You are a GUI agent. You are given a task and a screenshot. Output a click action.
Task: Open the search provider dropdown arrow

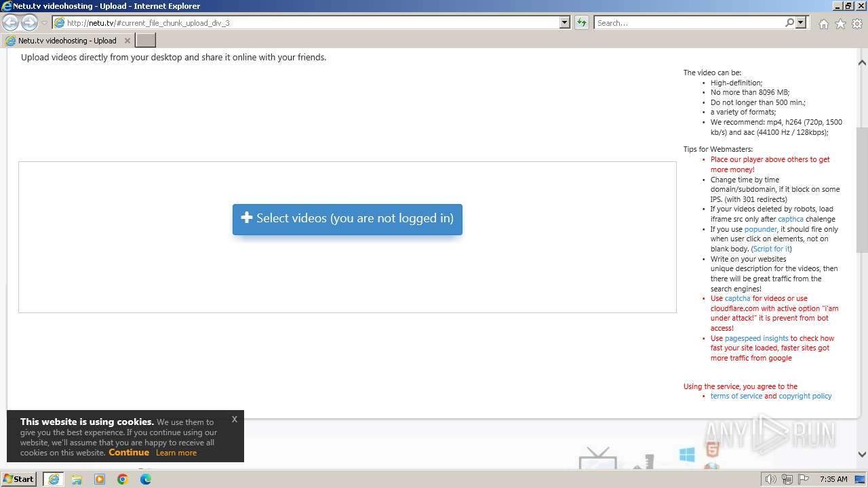click(801, 22)
